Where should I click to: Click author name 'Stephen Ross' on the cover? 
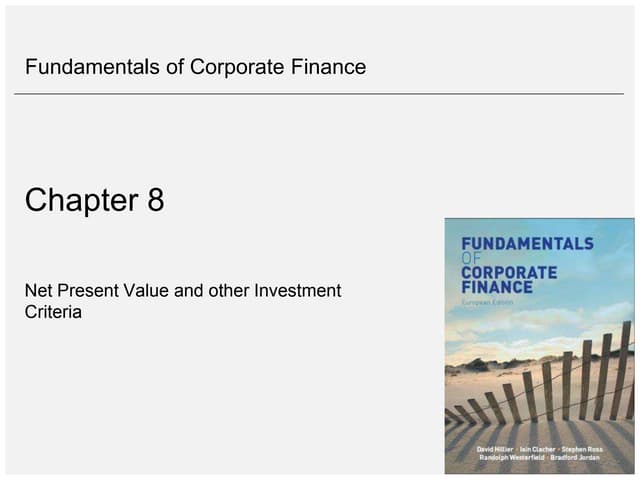(582, 449)
